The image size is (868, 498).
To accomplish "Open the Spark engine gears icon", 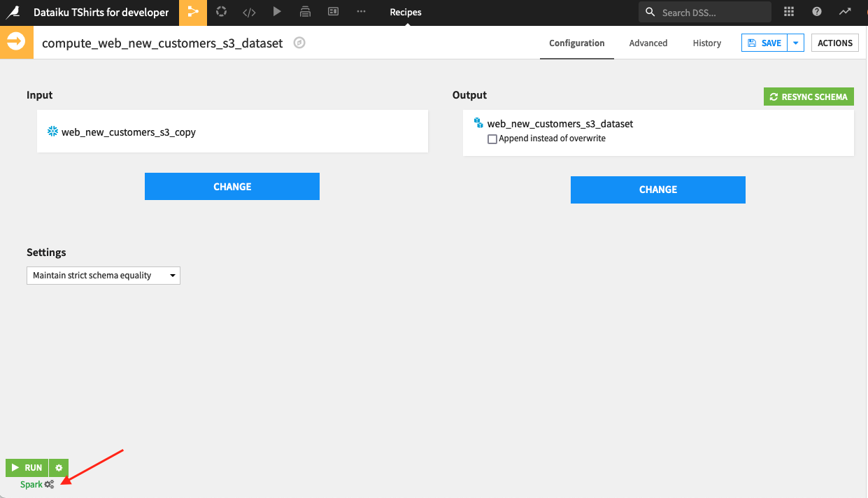I will tap(49, 485).
